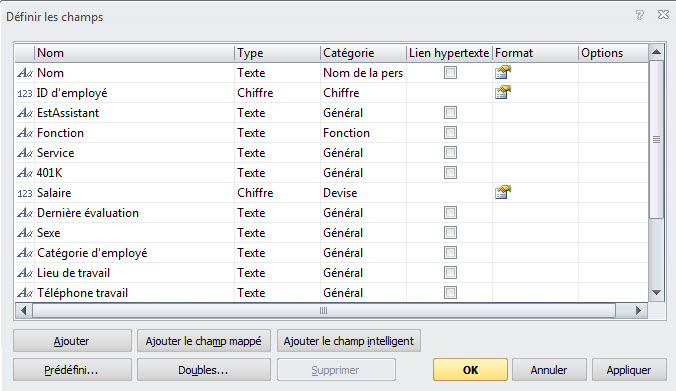Toggle hyperlink checkbox for Fonction
The width and height of the screenshot is (676, 391).
click(451, 132)
